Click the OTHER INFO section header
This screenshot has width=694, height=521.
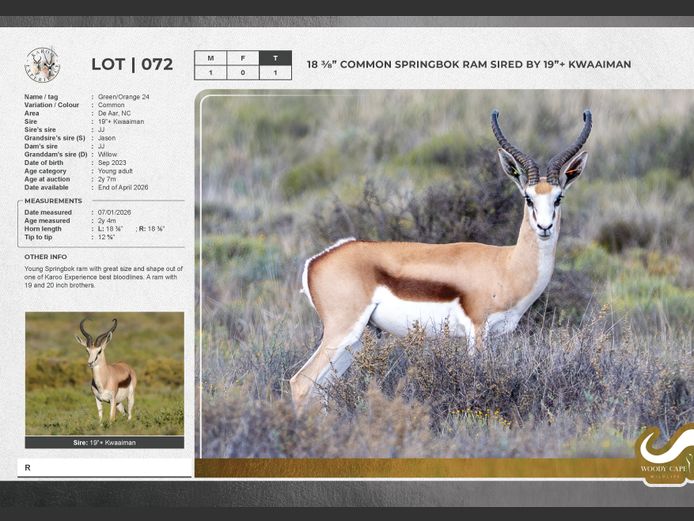45,257
